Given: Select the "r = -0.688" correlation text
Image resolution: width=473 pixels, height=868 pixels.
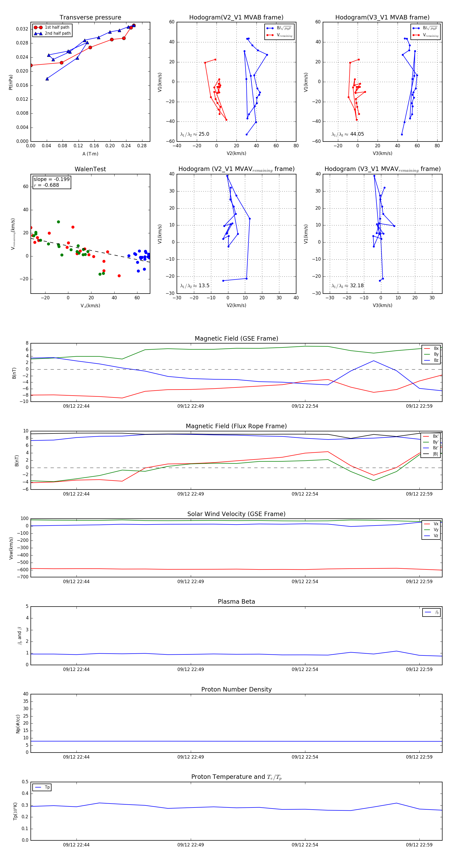Looking at the screenshot, I should 46,185.
